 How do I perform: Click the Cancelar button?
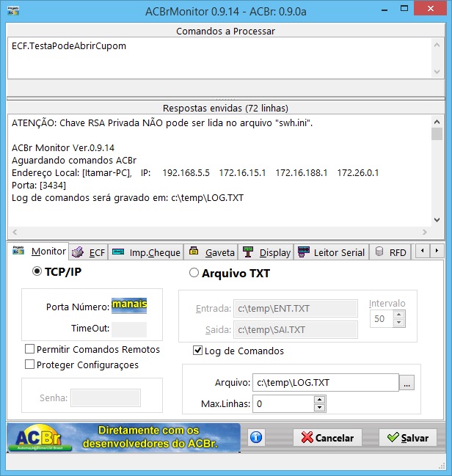click(327, 437)
